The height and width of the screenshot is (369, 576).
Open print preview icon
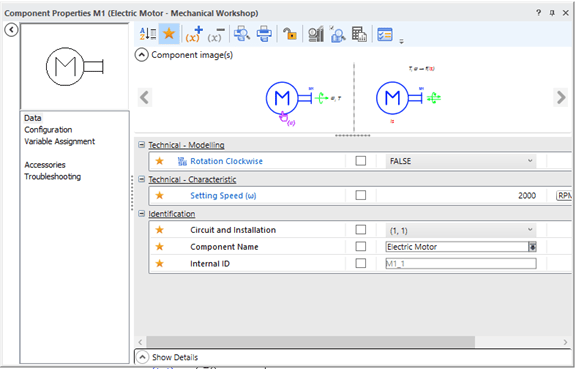242,34
